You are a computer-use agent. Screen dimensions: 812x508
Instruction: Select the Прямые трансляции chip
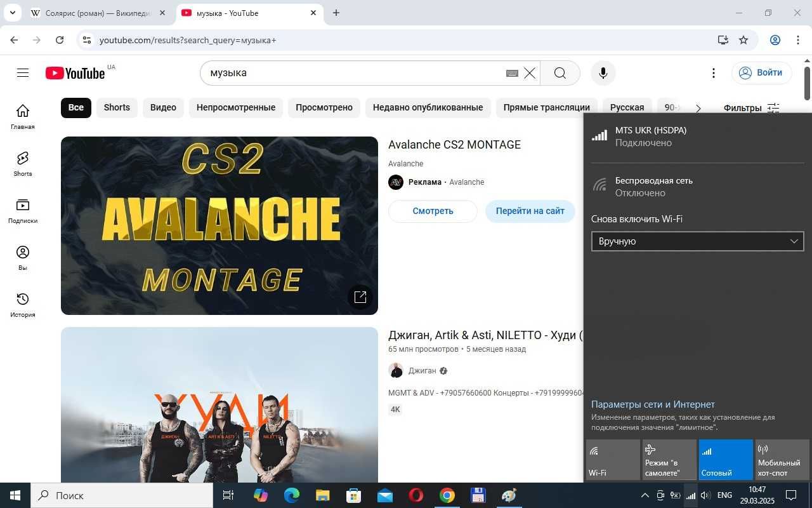pos(546,108)
